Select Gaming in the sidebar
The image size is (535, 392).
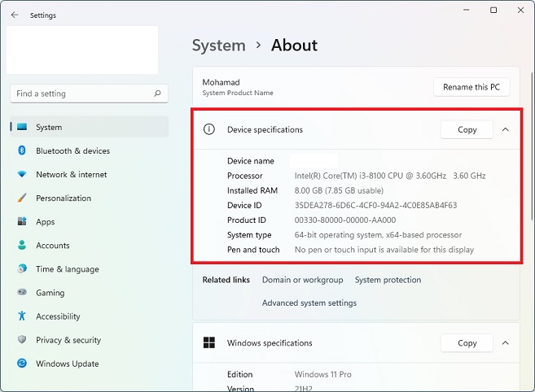tap(90, 293)
